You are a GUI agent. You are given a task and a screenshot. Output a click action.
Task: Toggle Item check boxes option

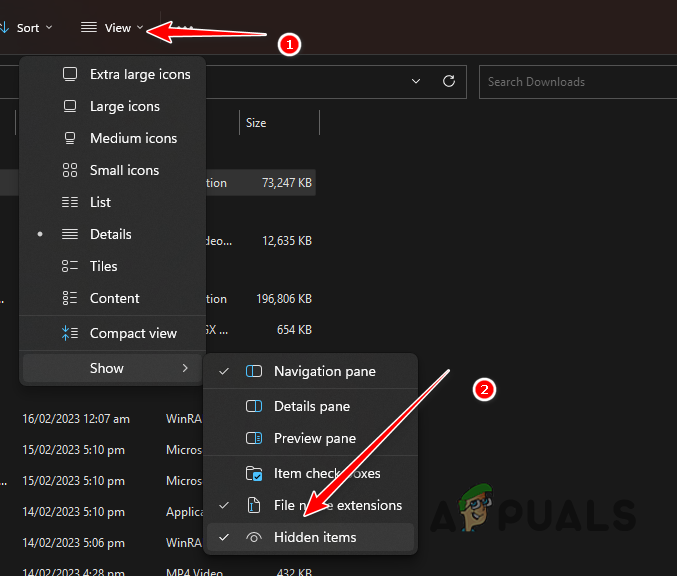tap(310, 473)
